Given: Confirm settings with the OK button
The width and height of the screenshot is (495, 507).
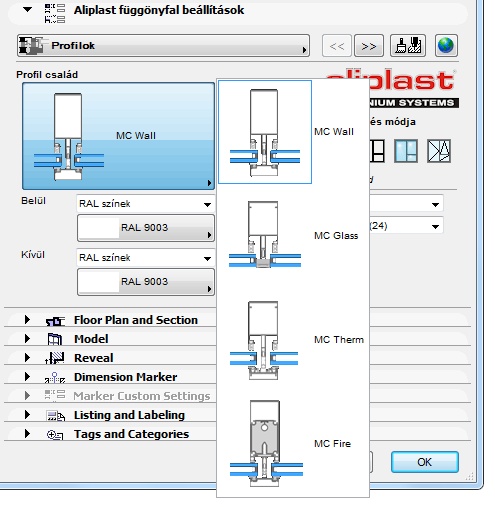Looking at the screenshot, I should click(425, 462).
